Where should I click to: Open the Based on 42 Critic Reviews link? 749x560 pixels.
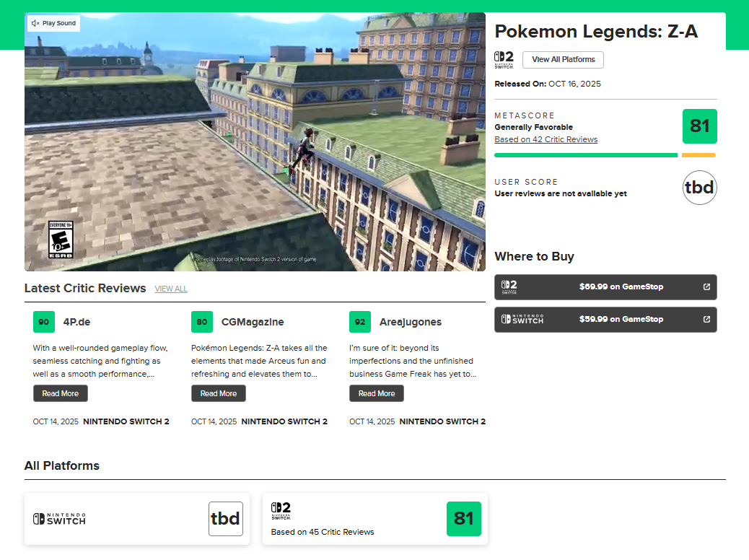[546, 139]
